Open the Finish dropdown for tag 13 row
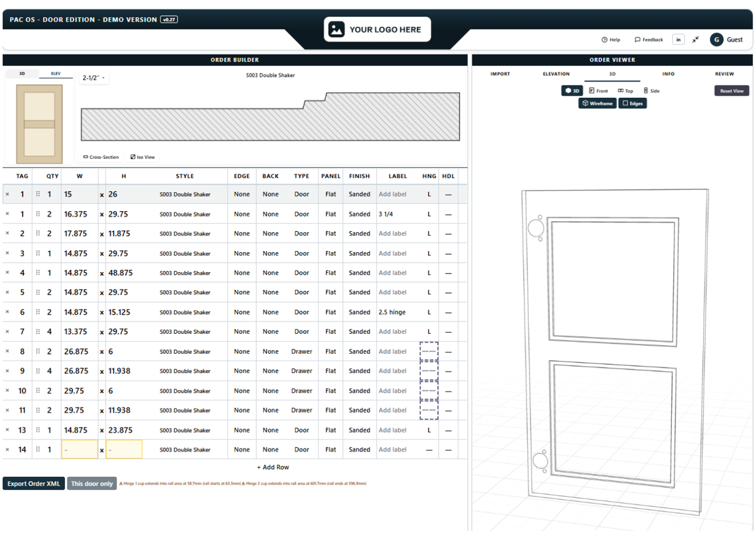The height and width of the screenshot is (540, 756). pos(359,430)
